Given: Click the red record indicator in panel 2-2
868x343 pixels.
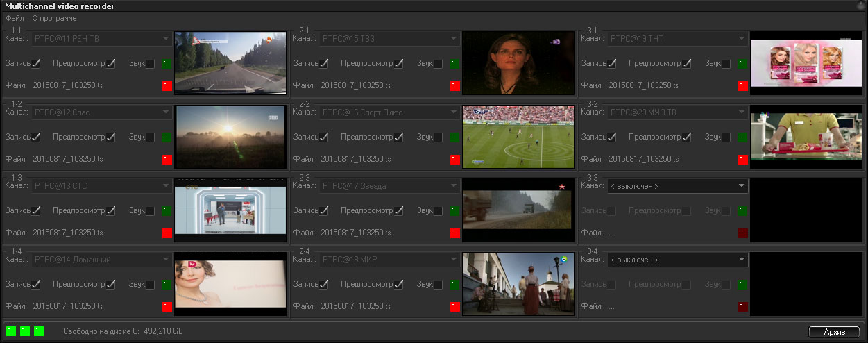Looking at the screenshot, I should tap(455, 160).
